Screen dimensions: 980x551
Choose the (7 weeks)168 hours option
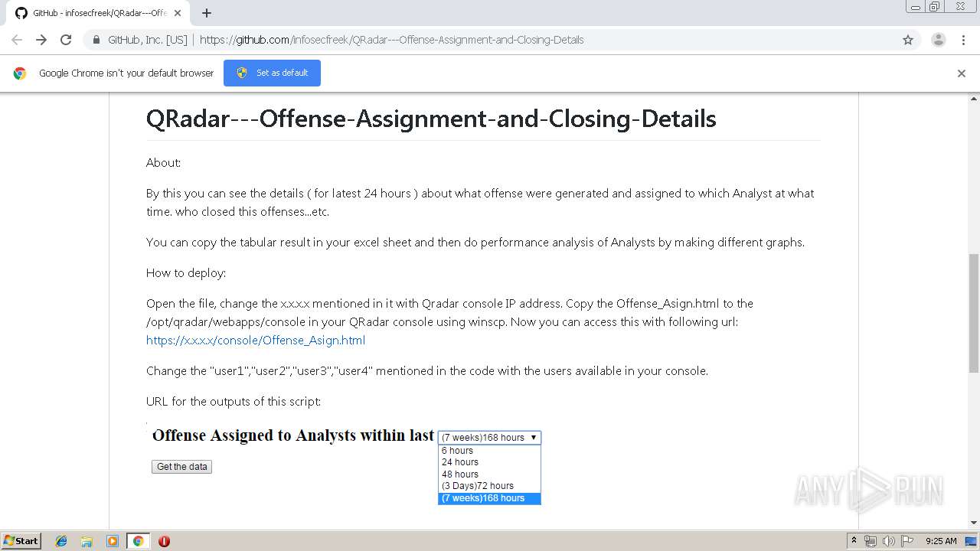click(489, 498)
